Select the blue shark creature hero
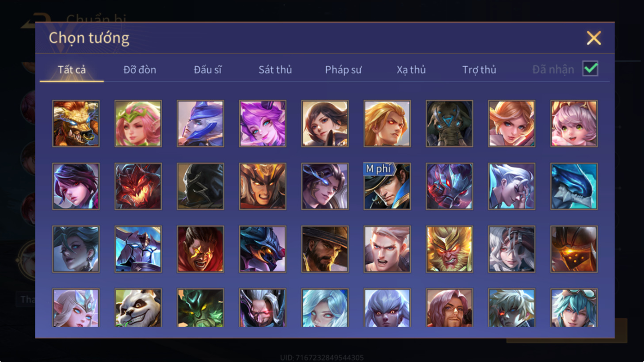The width and height of the screenshot is (644, 362). [574, 186]
